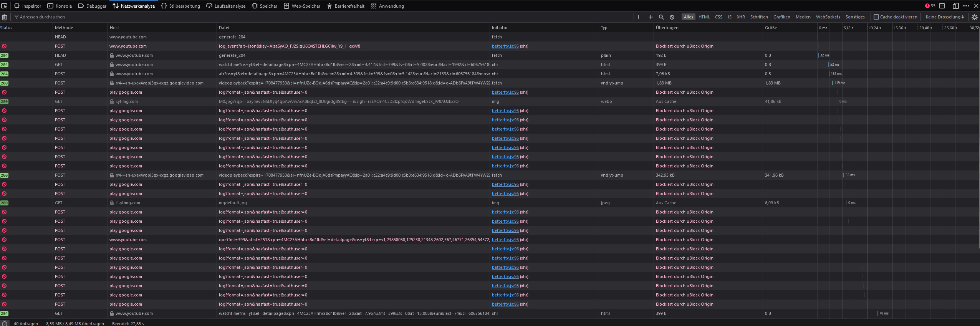Select the mqdefault.jpg request

pyautogui.click(x=233, y=203)
